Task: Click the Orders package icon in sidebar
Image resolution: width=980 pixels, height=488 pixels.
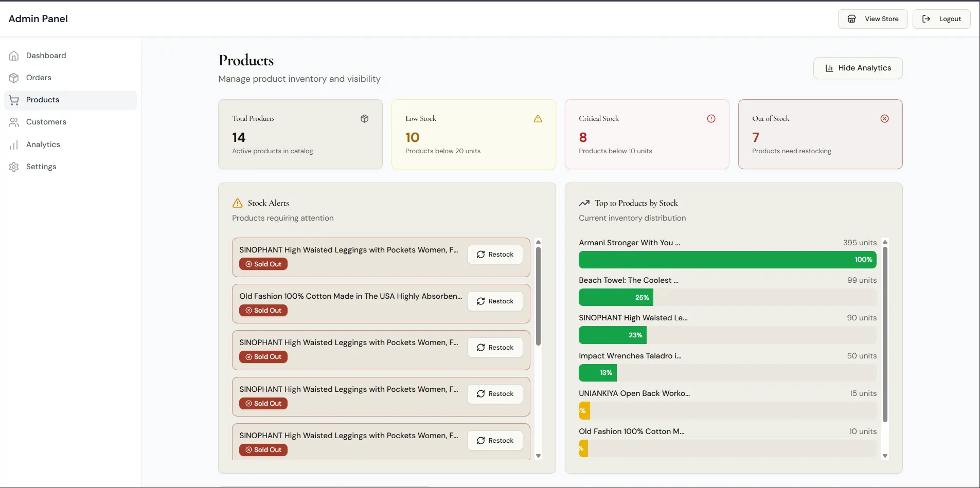Action: tap(13, 78)
